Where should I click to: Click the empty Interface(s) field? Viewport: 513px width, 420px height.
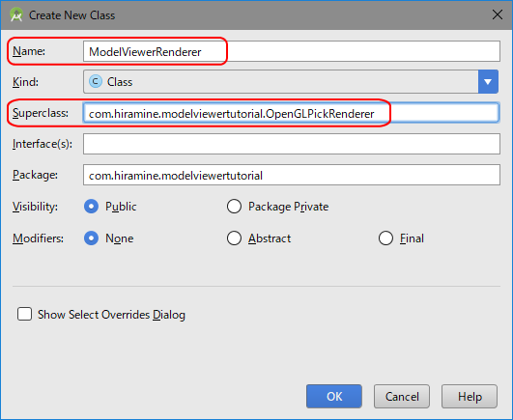(292, 144)
